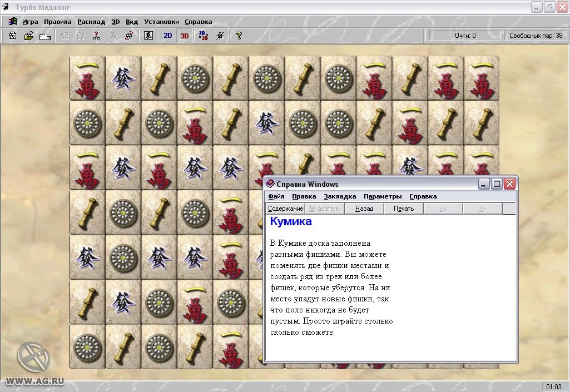
Task: Click the 01:03 timer in status bar
Action: pos(554,387)
